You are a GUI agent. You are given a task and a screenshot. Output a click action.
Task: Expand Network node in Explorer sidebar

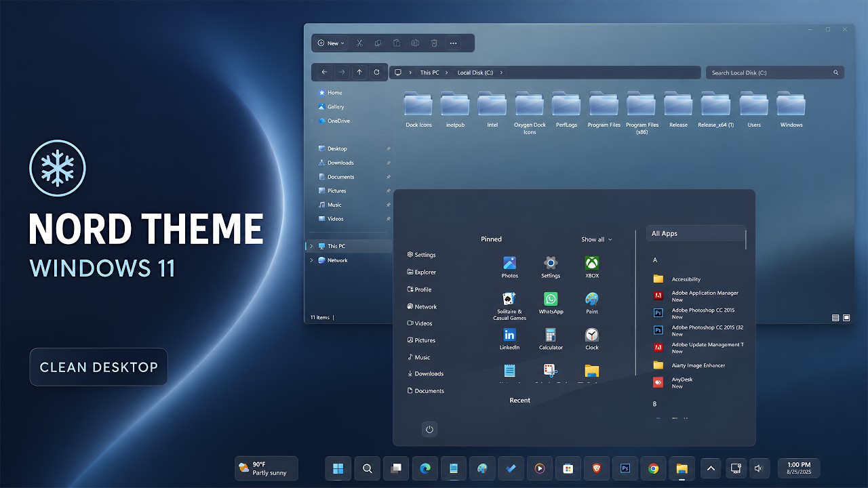pos(311,260)
